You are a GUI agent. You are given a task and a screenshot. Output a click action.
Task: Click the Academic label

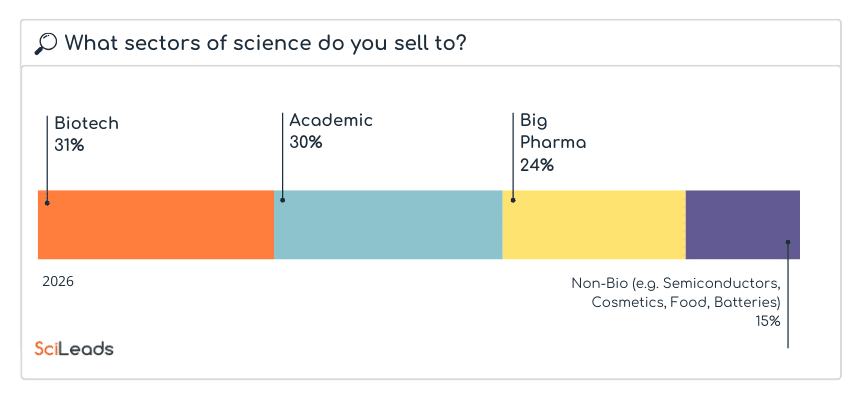[331, 121]
